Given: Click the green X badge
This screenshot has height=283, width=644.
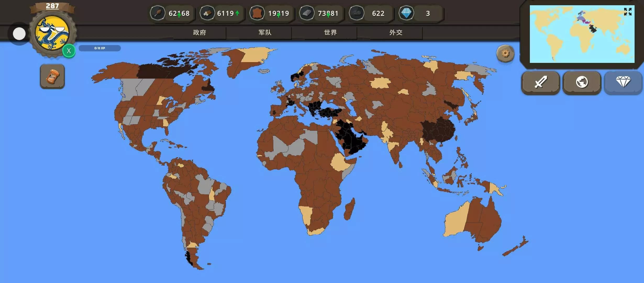Looking at the screenshot, I should pyautogui.click(x=69, y=51).
